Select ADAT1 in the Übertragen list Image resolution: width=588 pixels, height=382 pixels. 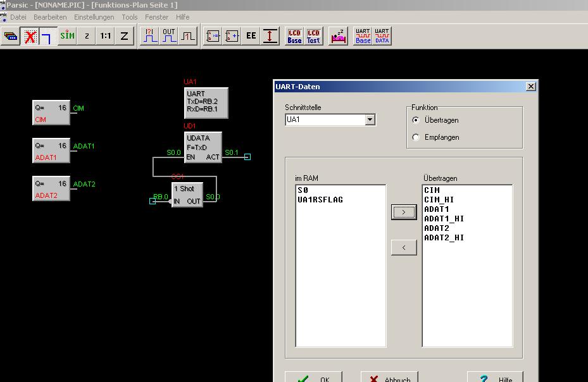click(x=437, y=209)
